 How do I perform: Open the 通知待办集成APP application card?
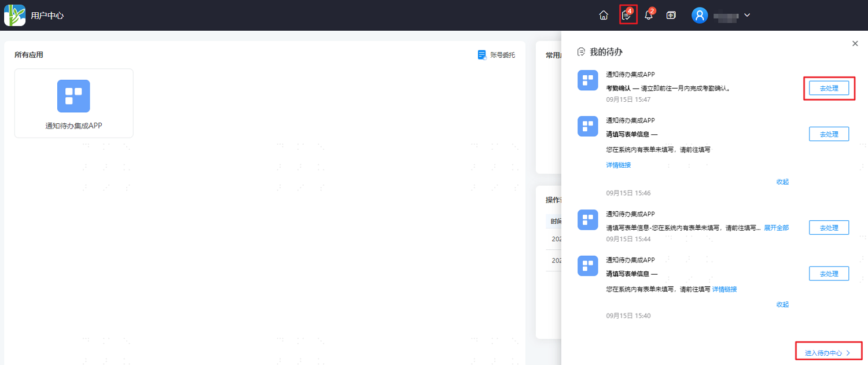coord(73,103)
